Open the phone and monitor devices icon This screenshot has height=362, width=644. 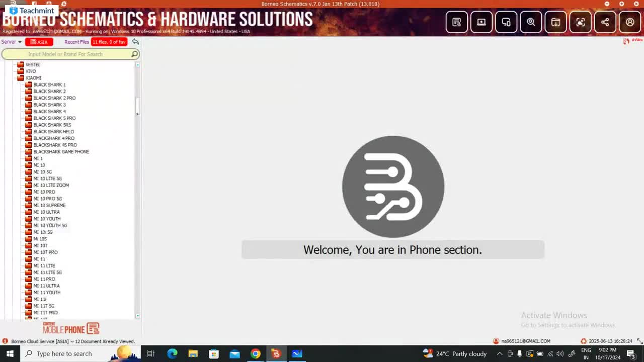point(506,22)
